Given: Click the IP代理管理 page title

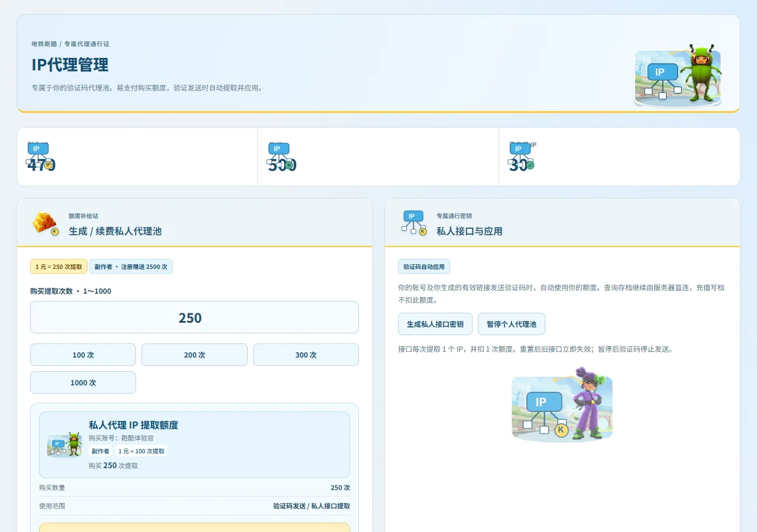Looking at the screenshot, I should 70,64.
